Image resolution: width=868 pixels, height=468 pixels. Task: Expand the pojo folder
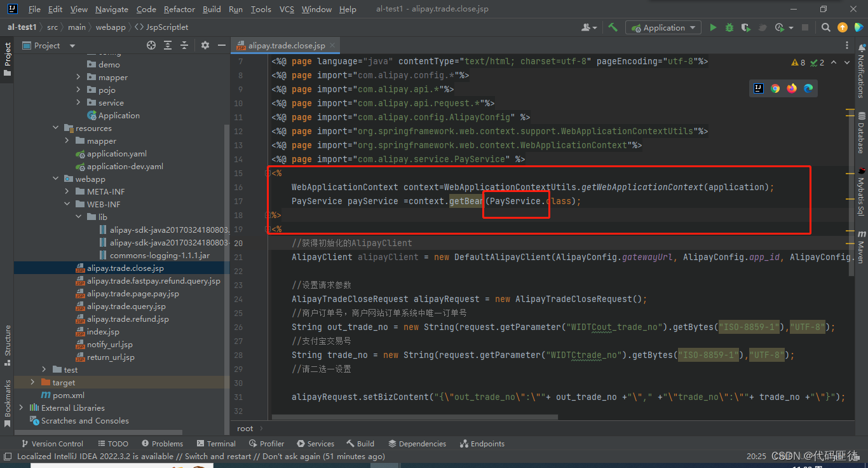[x=78, y=90]
